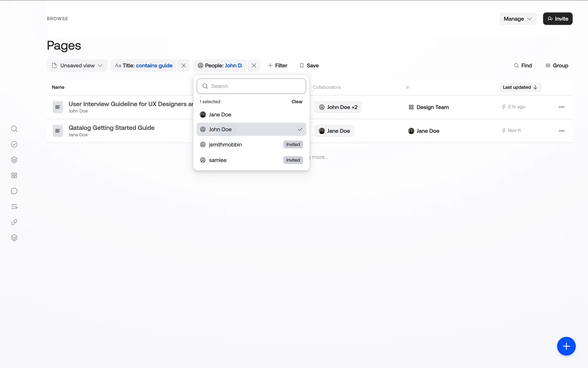Click the link icon in sidebar
588x368 pixels.
pos(14,222)
